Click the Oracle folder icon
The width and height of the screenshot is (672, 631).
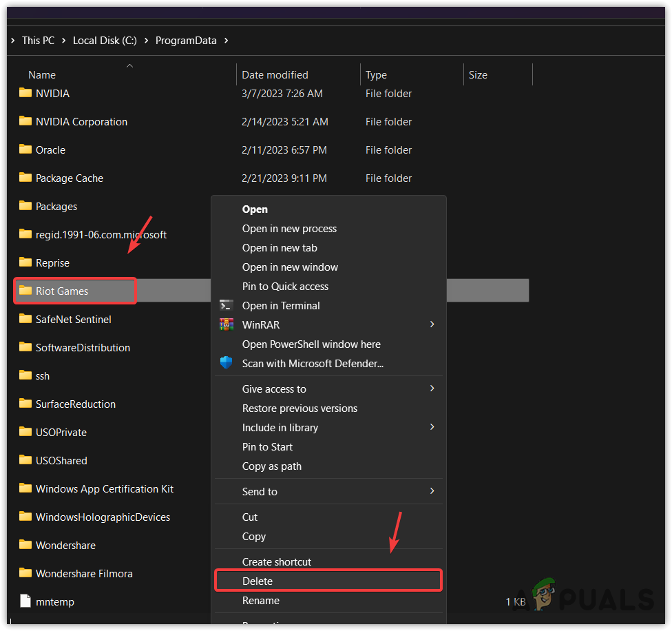pyautogui.click(x=23, y=149)
